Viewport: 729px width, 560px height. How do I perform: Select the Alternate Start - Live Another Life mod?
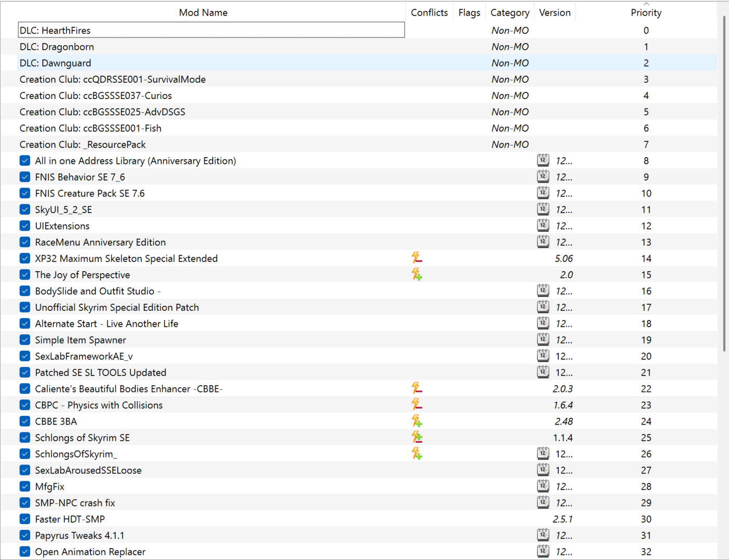pos(106,324)
